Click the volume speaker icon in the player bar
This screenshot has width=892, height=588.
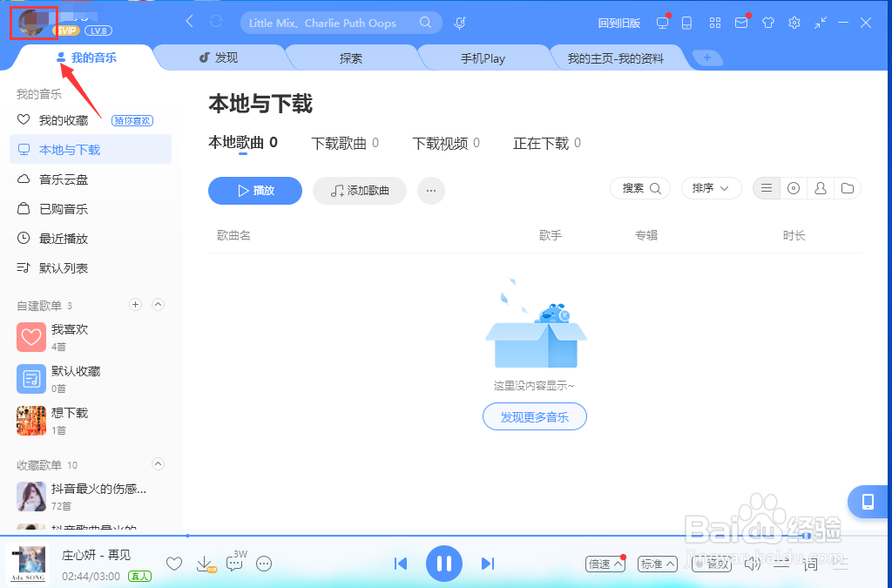click(x=752, y=564)
